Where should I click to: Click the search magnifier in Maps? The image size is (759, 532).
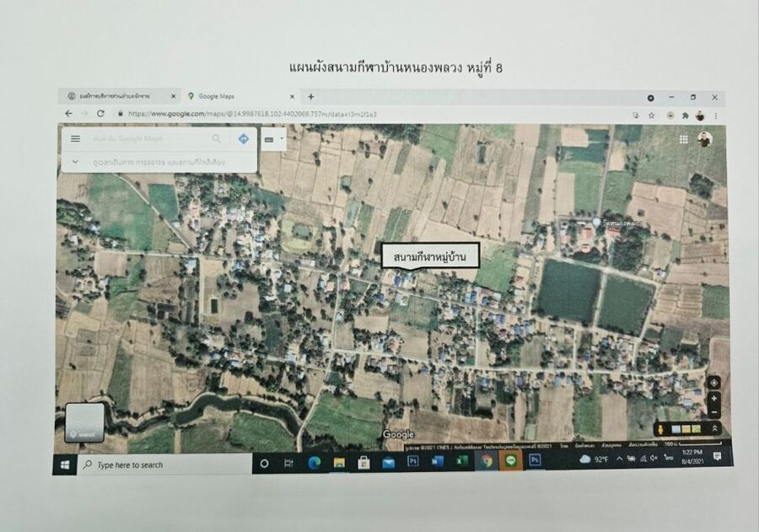point(217,138)
